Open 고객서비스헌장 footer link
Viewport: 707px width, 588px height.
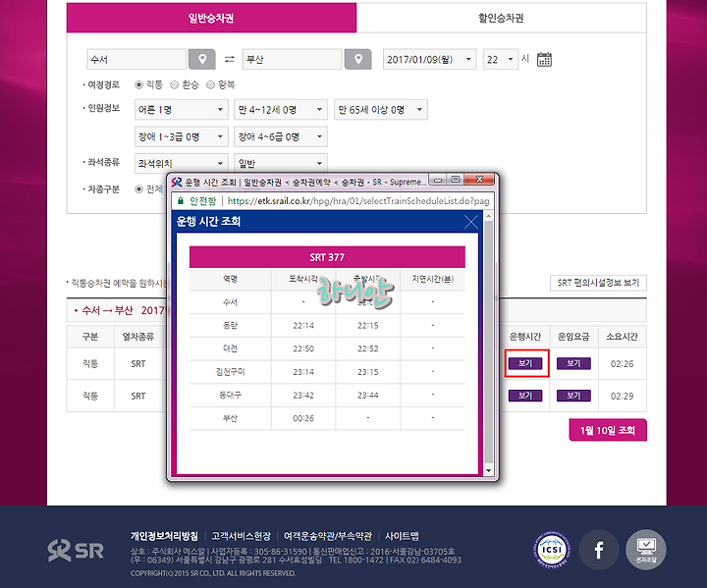241,536
